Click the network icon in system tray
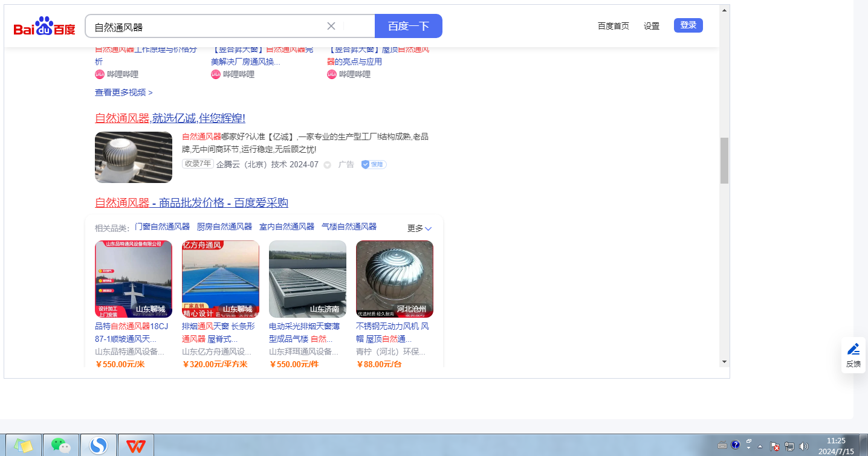The image size is (868, 456). (x=789, y=446)
